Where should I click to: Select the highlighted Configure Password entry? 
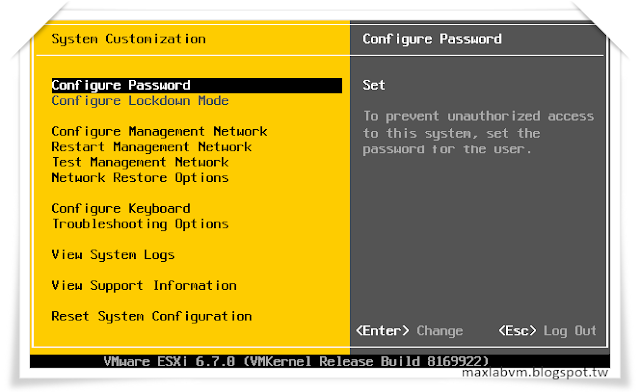197,85
